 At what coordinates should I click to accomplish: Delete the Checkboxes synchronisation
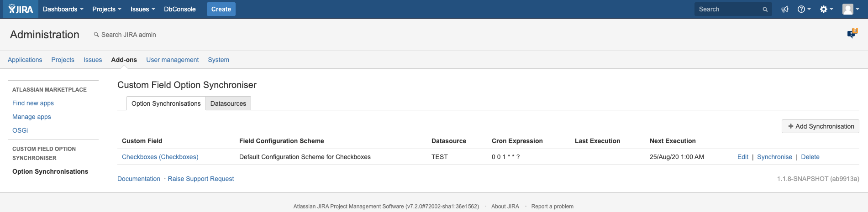(810, 157)
